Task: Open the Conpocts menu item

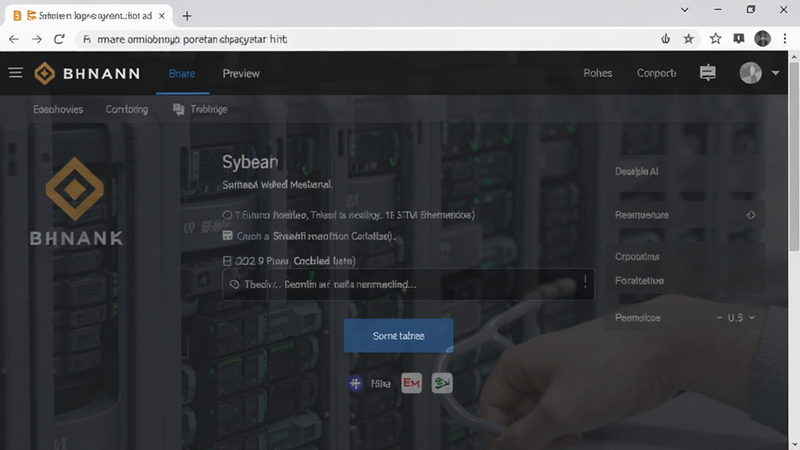Action: tap(656, 73)
